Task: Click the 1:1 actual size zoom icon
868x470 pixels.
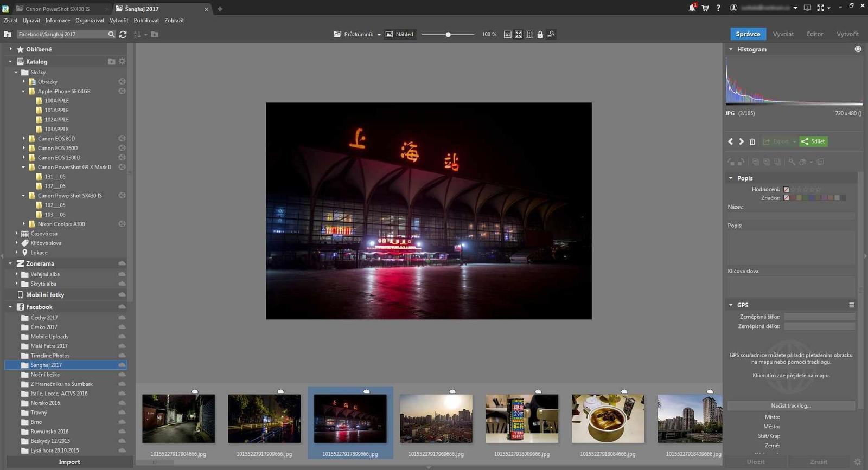Action: (507, 34)
